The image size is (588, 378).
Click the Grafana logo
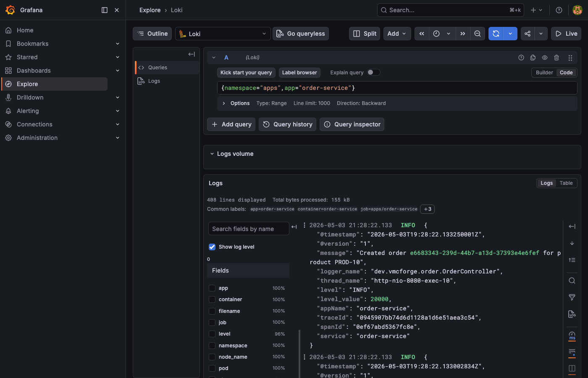pos(10,10)
